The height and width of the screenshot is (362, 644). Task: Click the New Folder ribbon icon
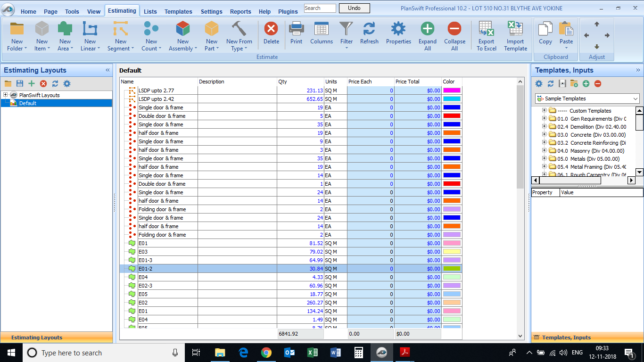17,29
